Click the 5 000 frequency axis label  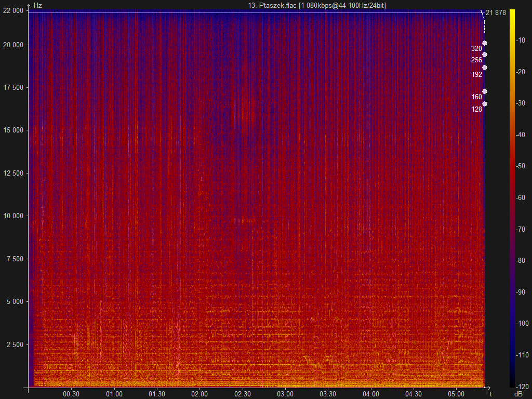click(x=15, y=302)
